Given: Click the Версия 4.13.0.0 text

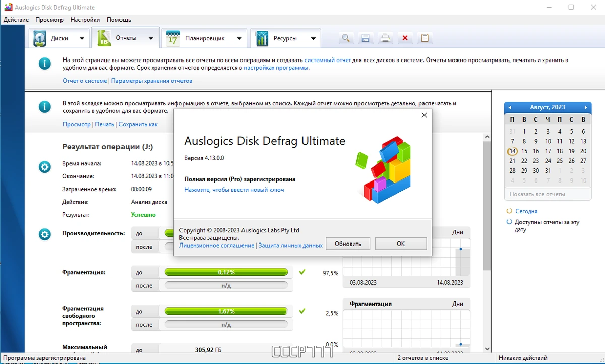Looking at the screenshot, I should 204,158.
